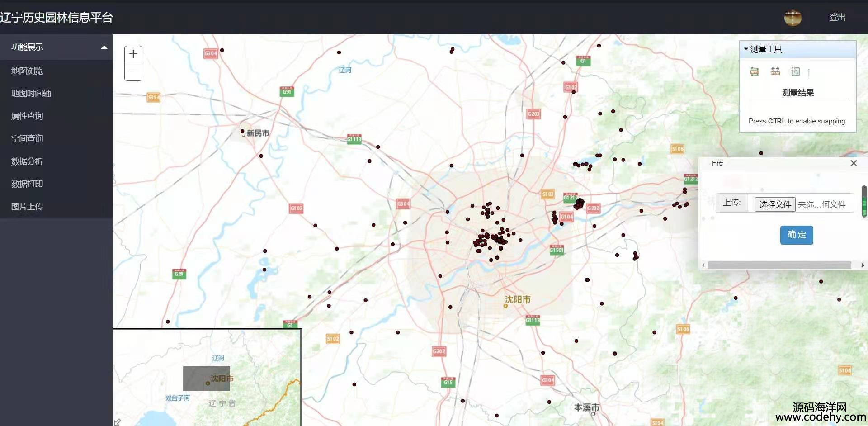This screenshot has height=426, width=868.
Task: Collapse the 测量工具 panel header
Action: [x=798, y=49]
